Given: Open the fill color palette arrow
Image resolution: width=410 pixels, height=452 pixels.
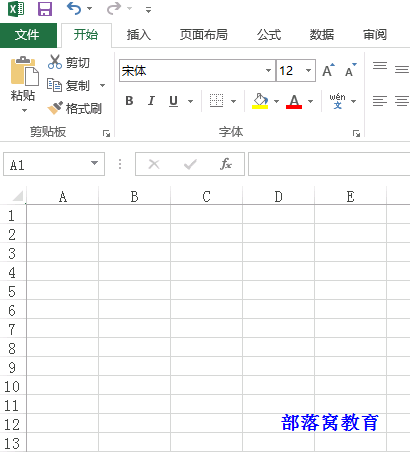Looking at the screenshot, I should [276, 101].
